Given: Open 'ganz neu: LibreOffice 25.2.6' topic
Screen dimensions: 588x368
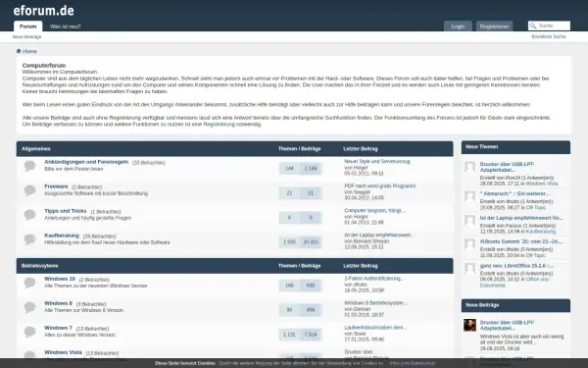Looking at the screenshot, I should coord(516,266).
